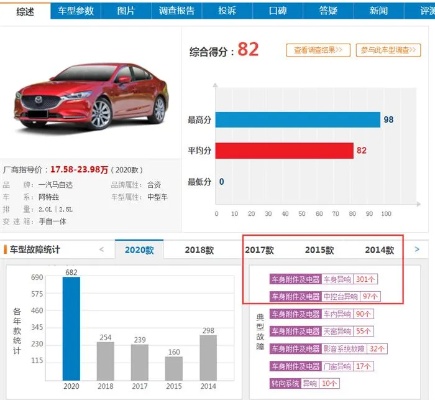This screenshot has height=400, width=435.
Task: Click the 合资 brand attribute value
Action: pos(154,185)
